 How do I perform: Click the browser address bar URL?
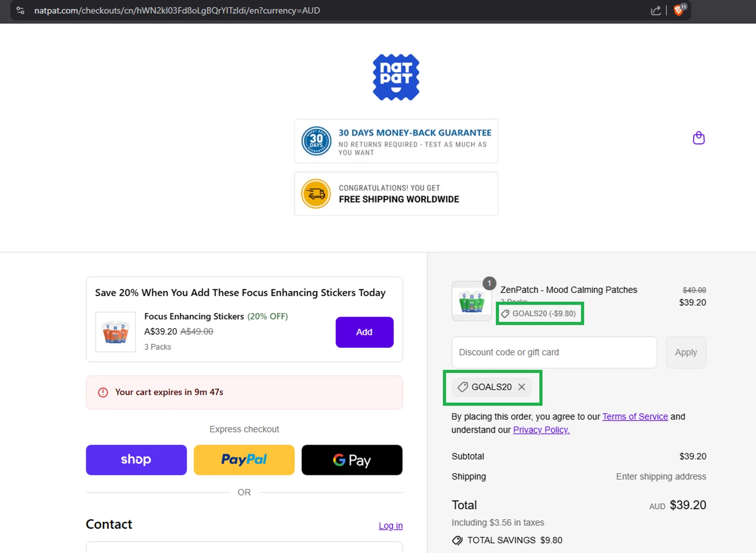[x=177, y=11]
